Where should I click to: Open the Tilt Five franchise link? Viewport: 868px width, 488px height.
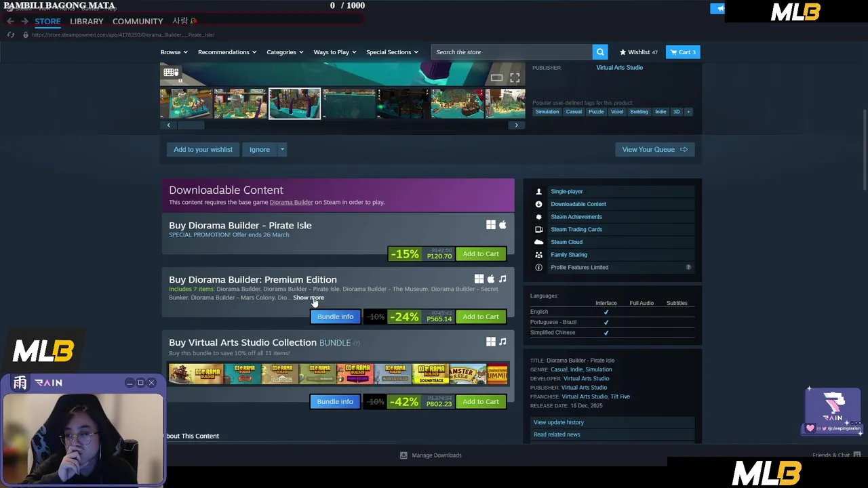(620, 396)
